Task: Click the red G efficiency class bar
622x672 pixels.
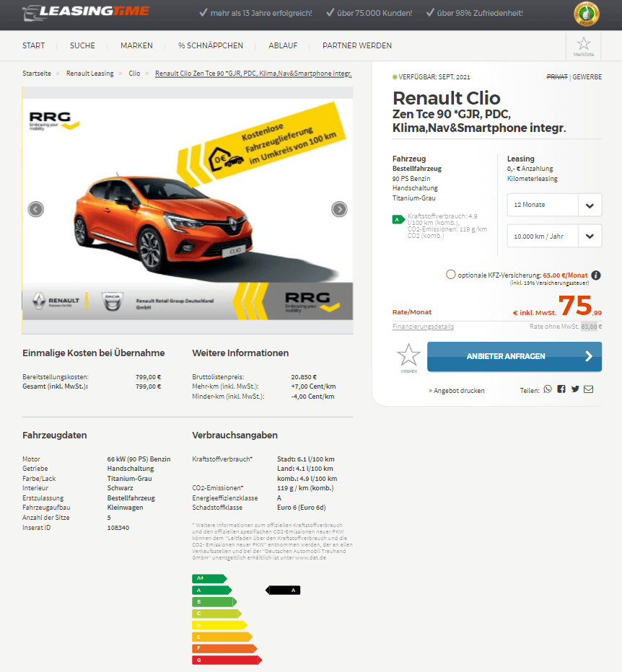Action: (227, 660)
